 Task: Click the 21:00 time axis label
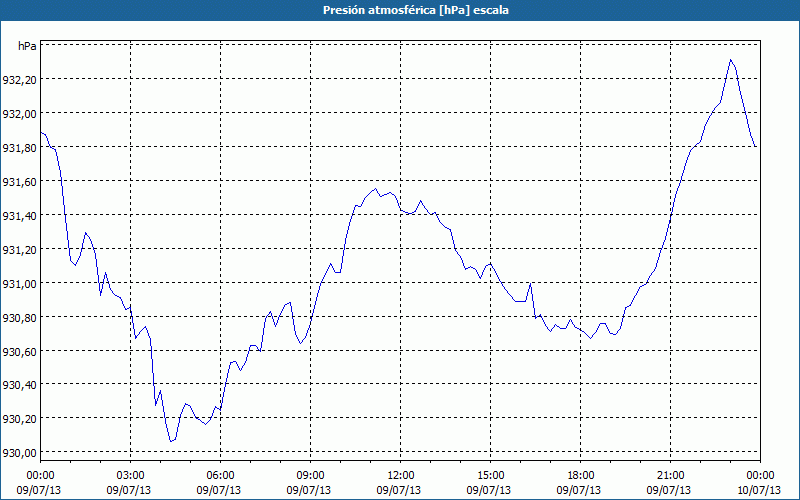tap(670, 476)
